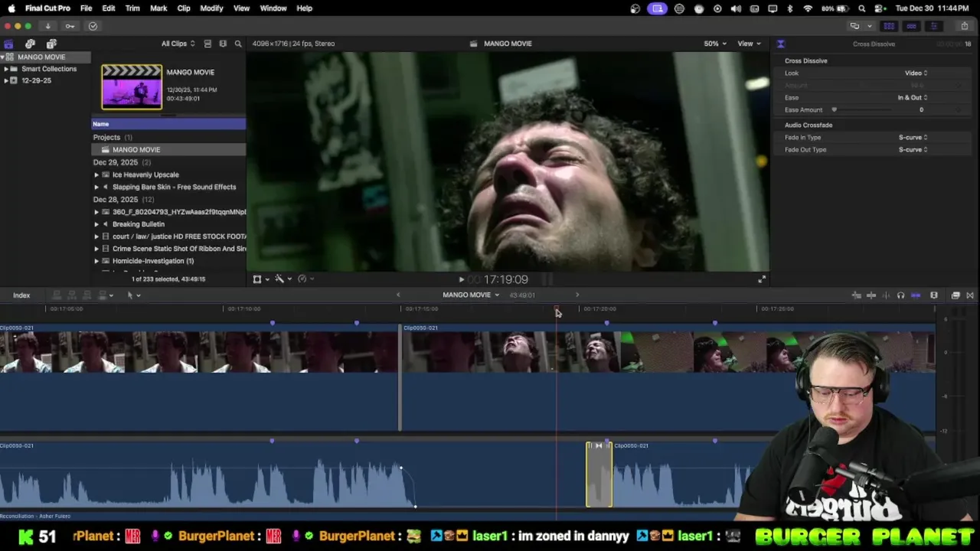
Task: Open the File menu
Action: (x=86, y=8)
